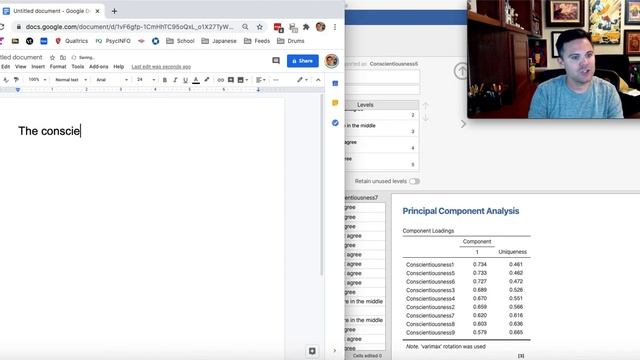Open the Edit menu
This screenshot has width=640, height=360.
point(6,67)
